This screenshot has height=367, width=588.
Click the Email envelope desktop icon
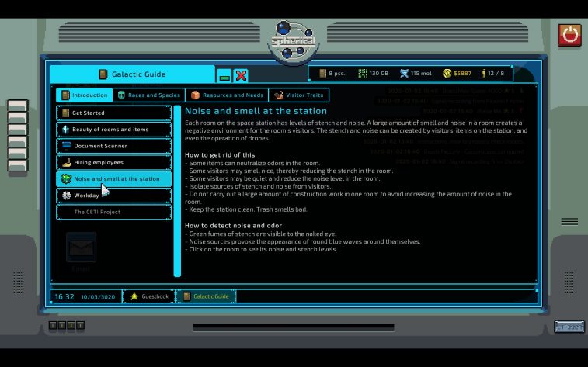[x=81, y=248]
